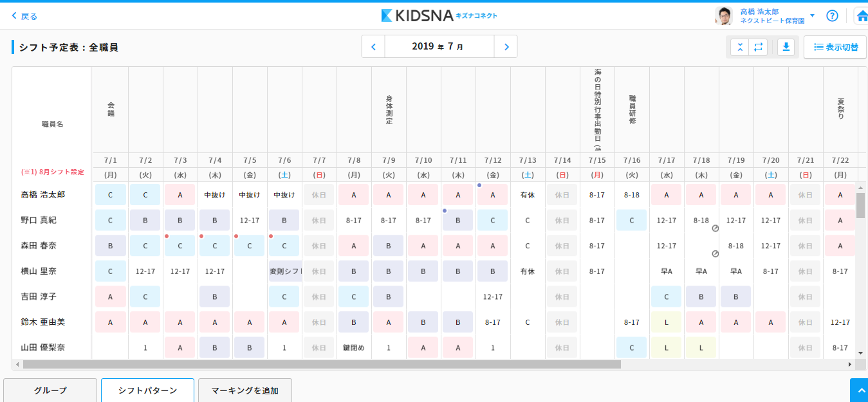Open help via the question mark icon
This screenshot has width=868, height=402.
[832, 16]
